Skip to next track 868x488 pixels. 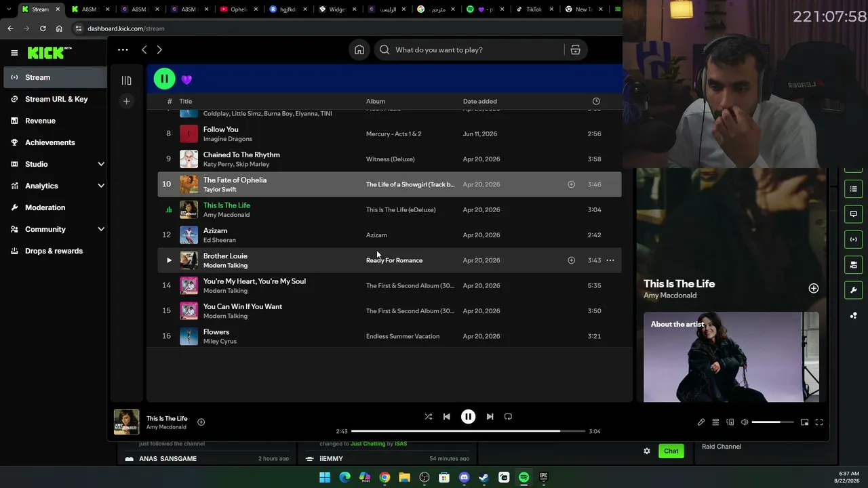(490, 417)
